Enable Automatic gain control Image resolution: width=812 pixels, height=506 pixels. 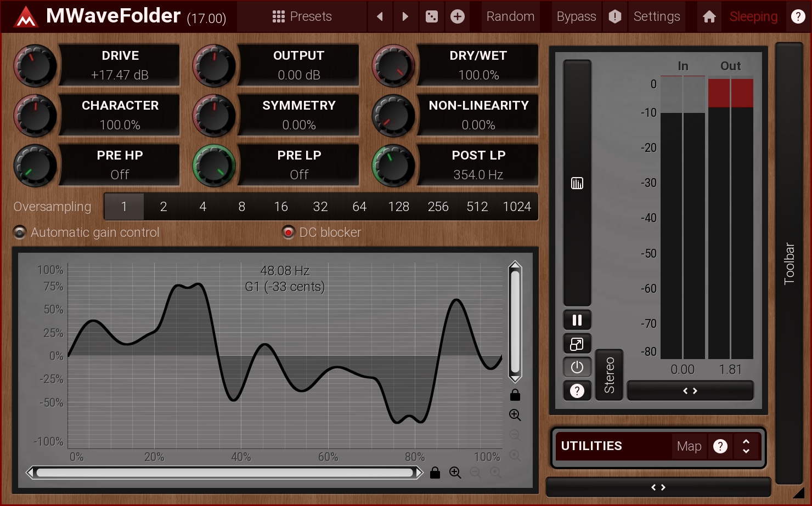20,232
